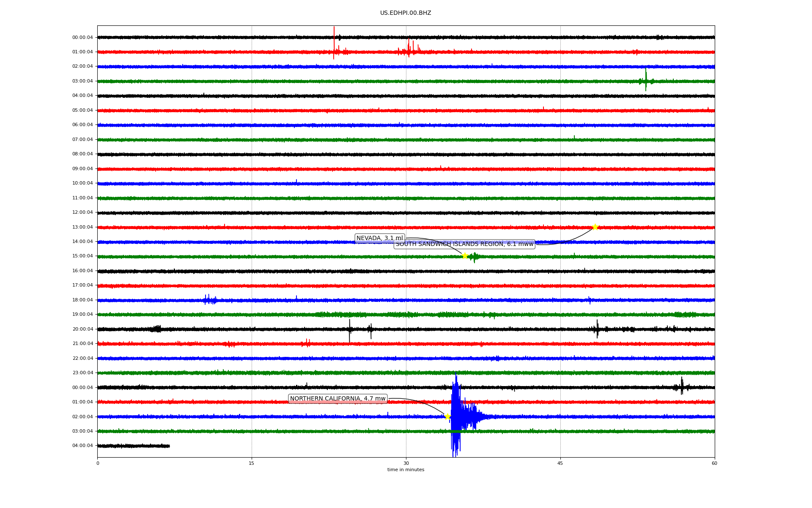Click the 05:00:04 time row label
812x508 pixels.
pos(82,110)
